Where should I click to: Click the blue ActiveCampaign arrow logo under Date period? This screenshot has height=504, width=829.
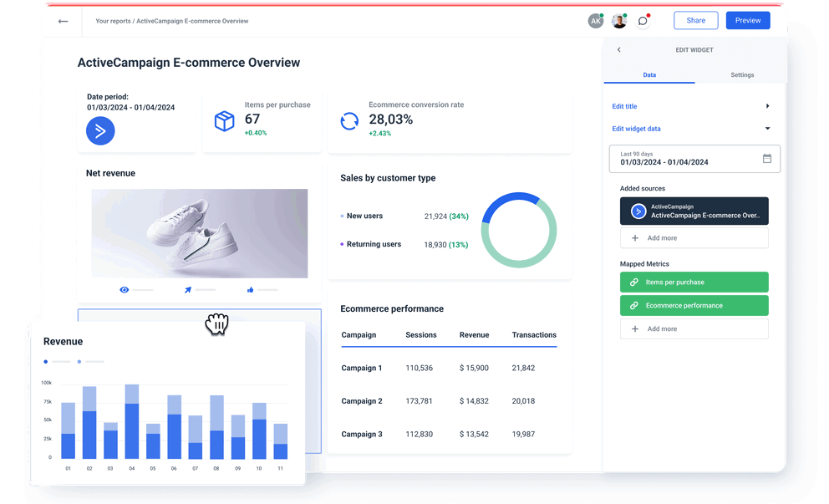pyautogui.click(x=100, y=131)
